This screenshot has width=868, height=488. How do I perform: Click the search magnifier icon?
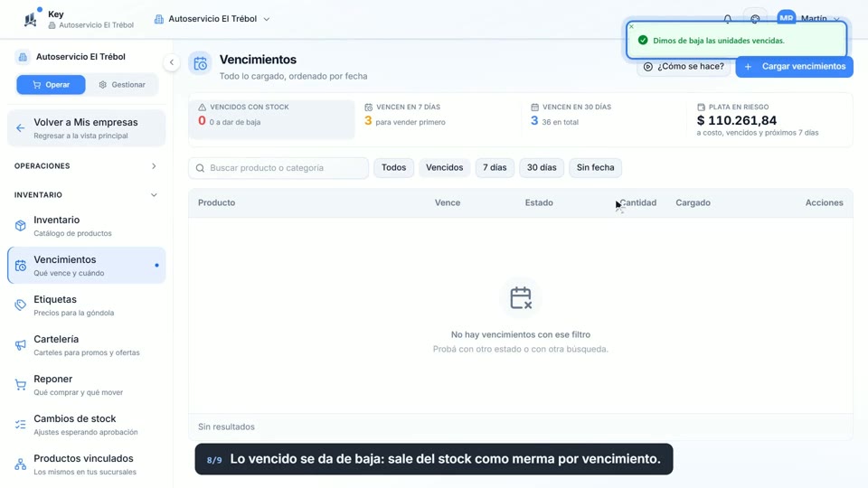tap(201, 168)
